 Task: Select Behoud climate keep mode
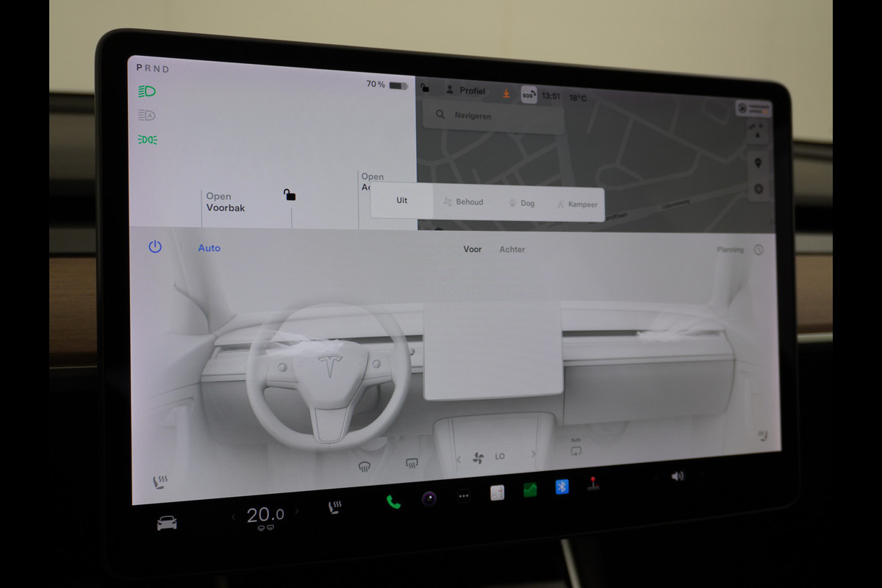click(463, 202)
